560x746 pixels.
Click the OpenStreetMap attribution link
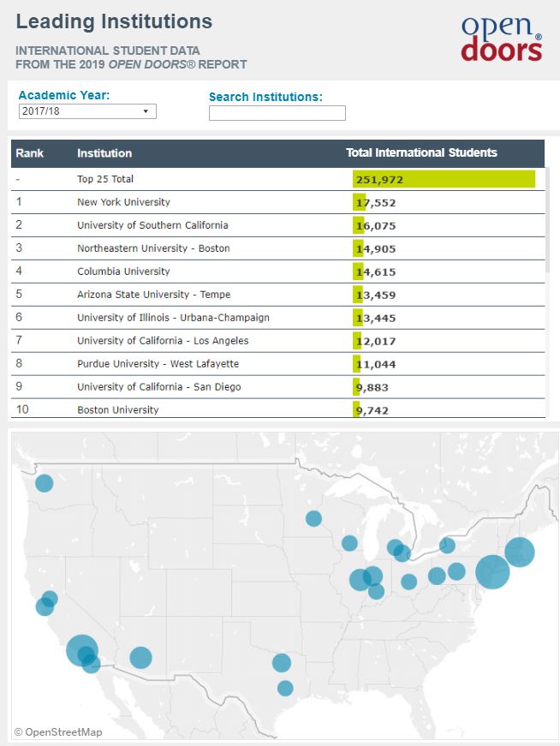58,732
